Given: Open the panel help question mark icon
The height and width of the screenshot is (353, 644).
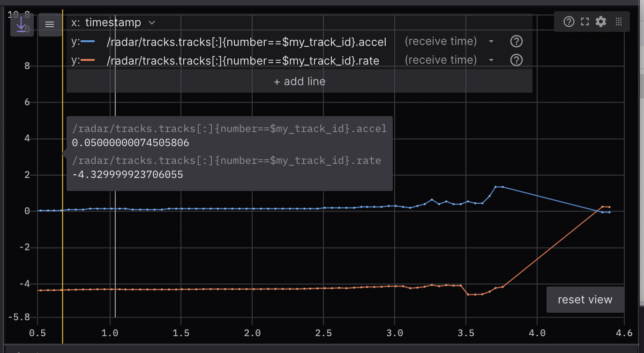Looking at the screenshot, I should click(569, 22).
